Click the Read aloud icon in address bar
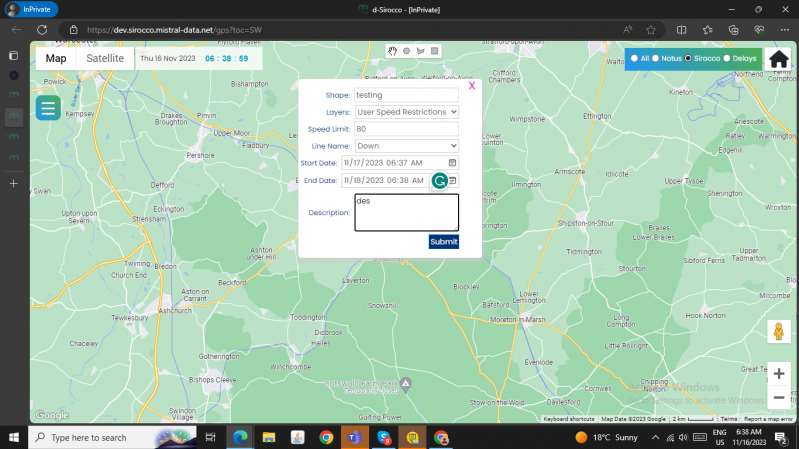Screen dimensions: 799x449 (x=628, y=30)
